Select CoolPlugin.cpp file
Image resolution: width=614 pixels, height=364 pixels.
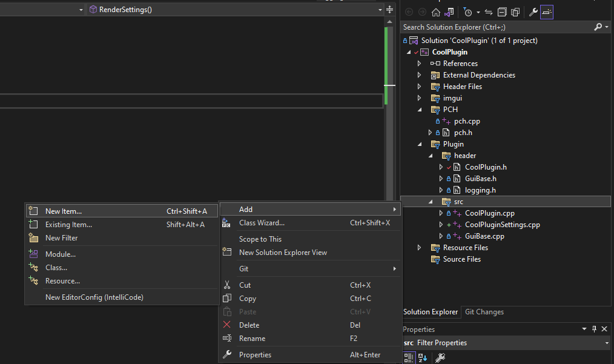(x=489, y=213)
